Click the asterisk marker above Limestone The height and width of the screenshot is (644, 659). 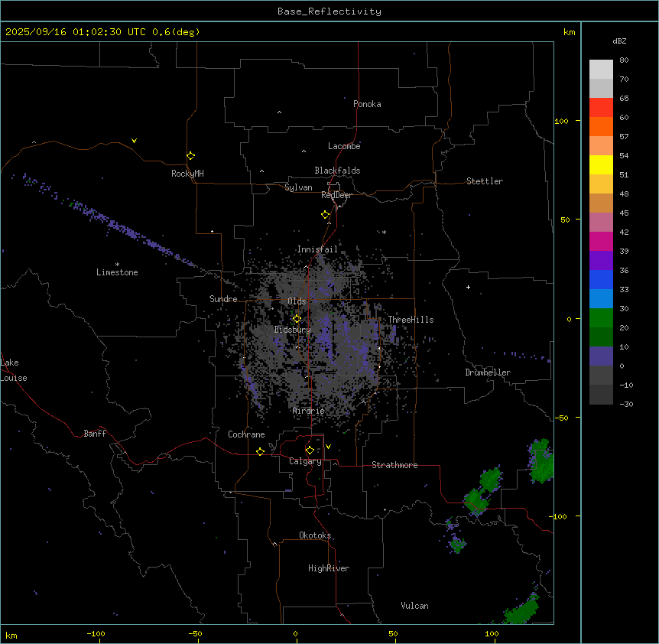[117, 265]
